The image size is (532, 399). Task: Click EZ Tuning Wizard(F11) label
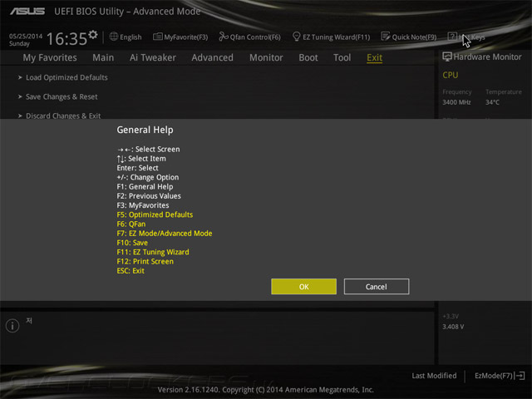click(x=336, y=37)
